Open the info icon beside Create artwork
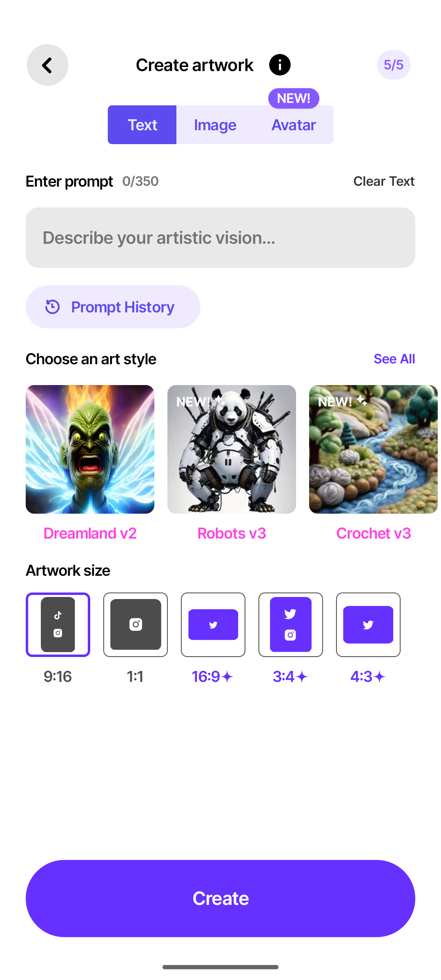Viewport: 441px width, 980px height. [280, 65]
